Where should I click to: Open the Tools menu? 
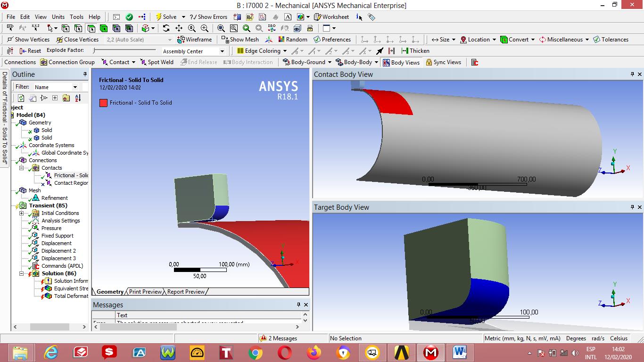[76, 17]
